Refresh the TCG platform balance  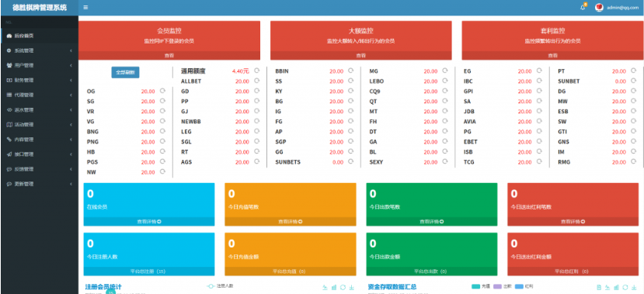(539, 161)
